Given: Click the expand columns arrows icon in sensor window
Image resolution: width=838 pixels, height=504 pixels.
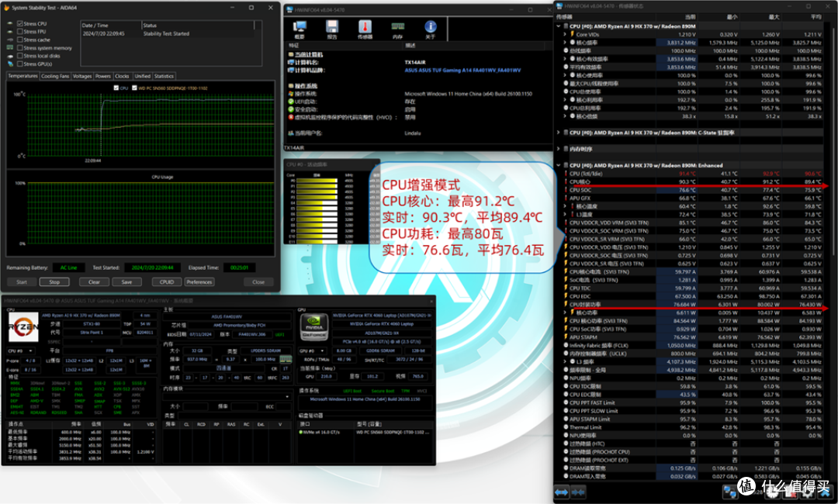Looking at the screenshot, I should (x=561, y=492).
